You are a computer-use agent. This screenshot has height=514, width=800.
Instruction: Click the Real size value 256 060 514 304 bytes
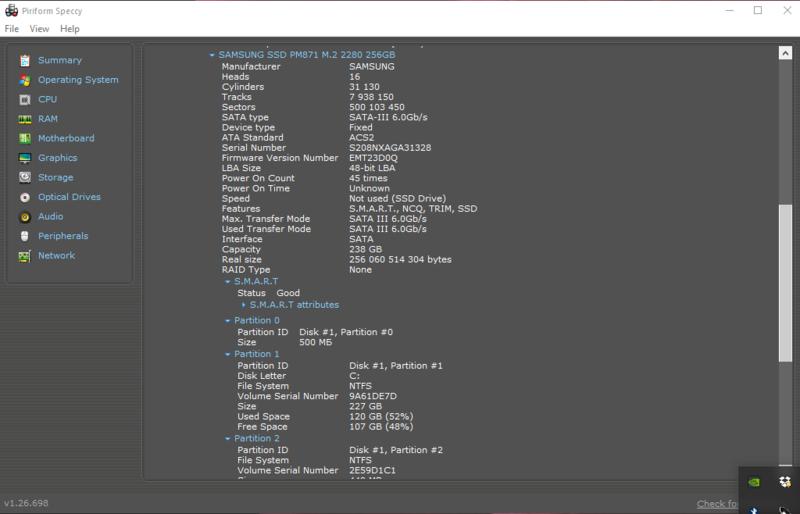[x=400, y=259]
